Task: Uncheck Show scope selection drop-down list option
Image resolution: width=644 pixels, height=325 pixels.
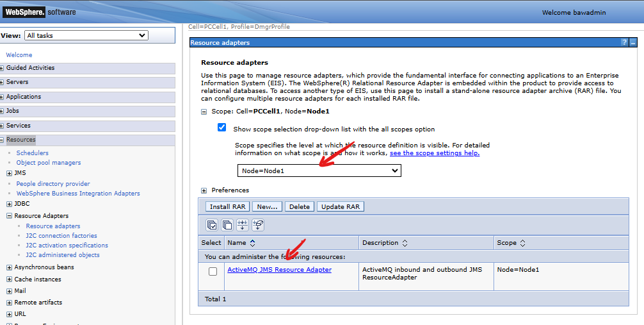Action: (221, 128)
